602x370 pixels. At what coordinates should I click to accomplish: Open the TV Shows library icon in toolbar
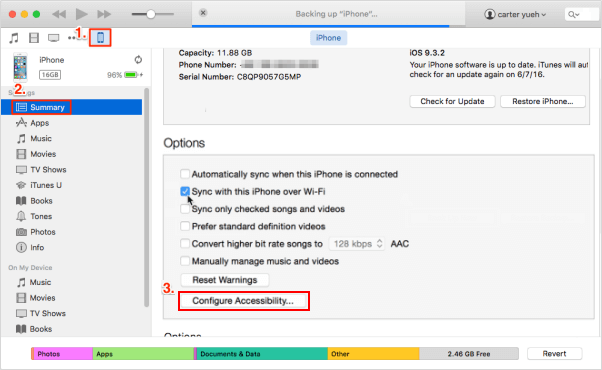53,38
